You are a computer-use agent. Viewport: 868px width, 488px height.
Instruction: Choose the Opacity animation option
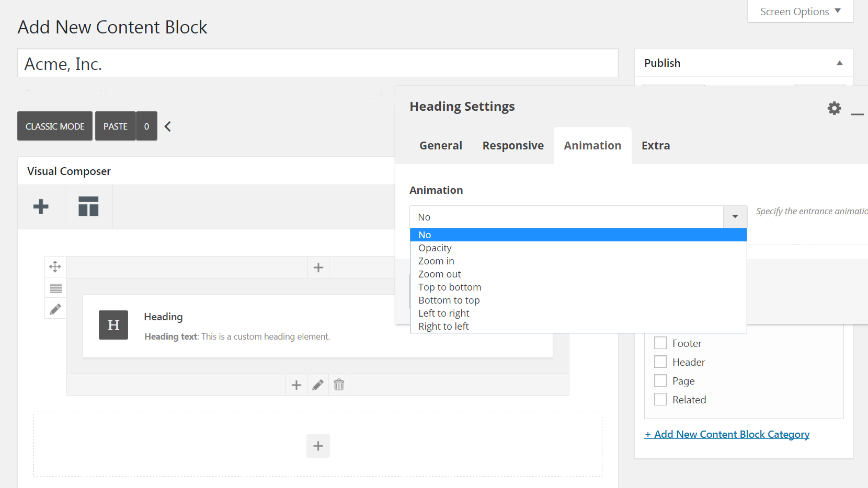pos(578,248)
